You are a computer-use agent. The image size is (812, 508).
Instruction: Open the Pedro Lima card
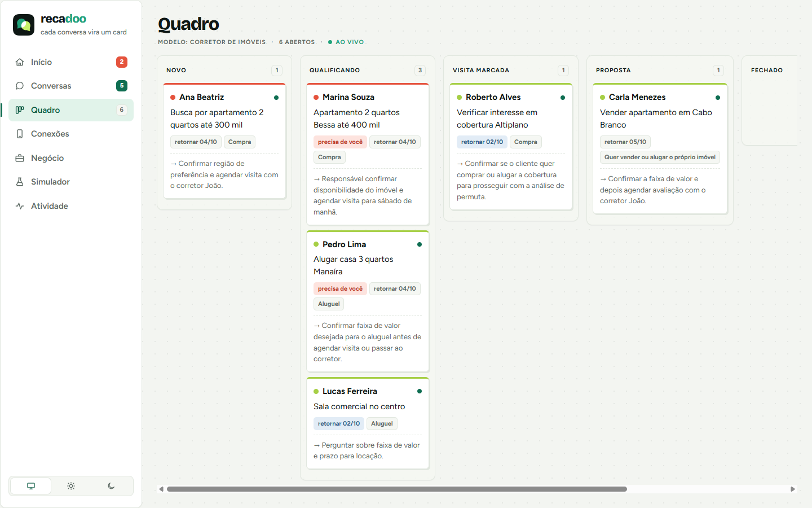[368, 301]
